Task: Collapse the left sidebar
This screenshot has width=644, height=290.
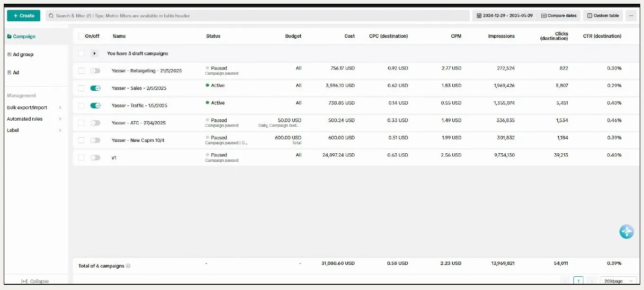Action: pyautogui.click(x=35, y=281)
